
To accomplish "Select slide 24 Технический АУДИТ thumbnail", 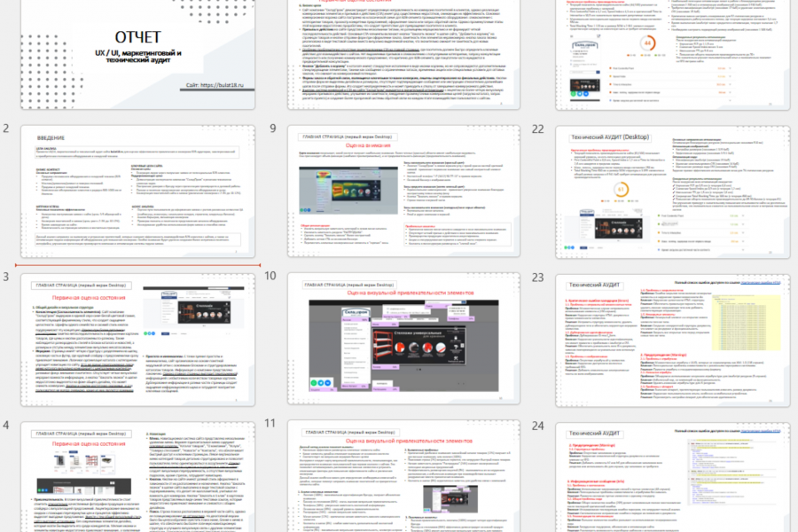I will [673, 477].
